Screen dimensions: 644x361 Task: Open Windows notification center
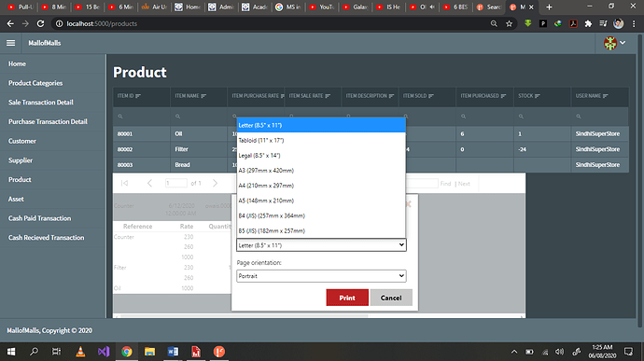628,352
